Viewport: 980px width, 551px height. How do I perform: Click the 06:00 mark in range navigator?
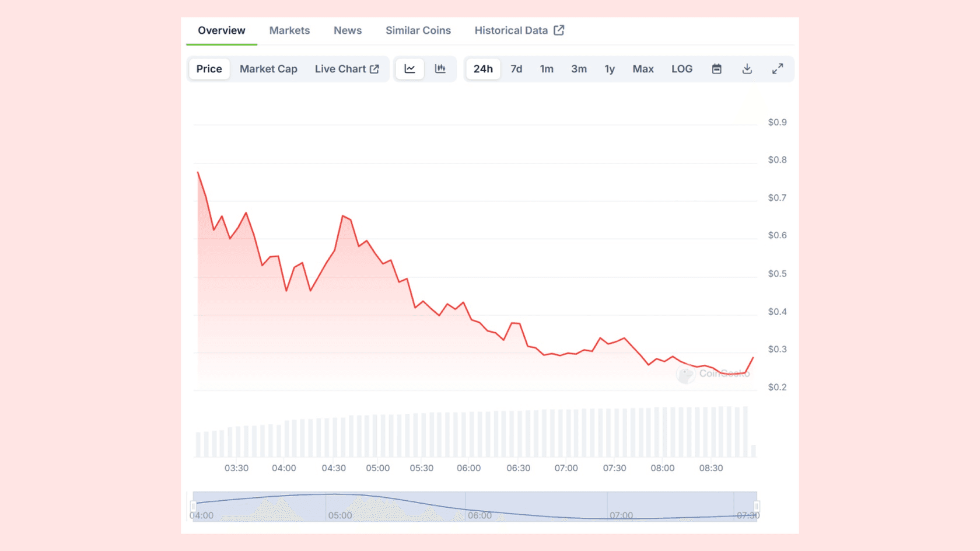click(480, 515)
